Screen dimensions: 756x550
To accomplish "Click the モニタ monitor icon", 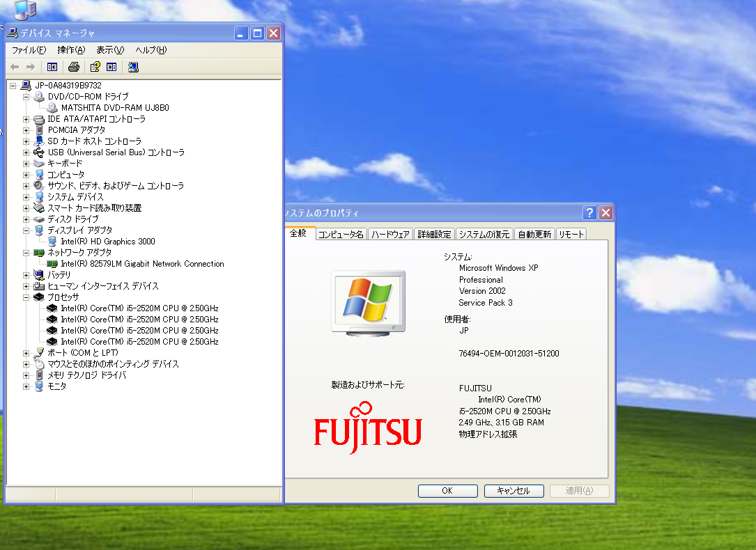I will coord(39,386).
